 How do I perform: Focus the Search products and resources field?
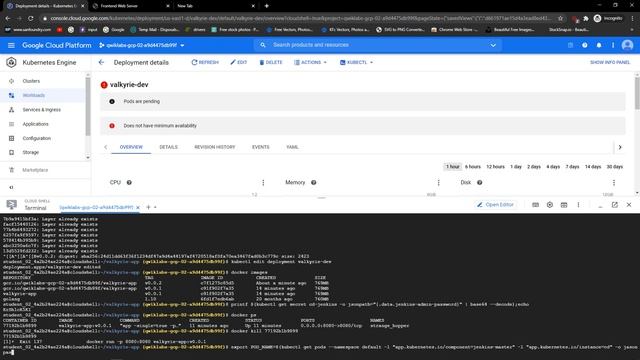tap(378, 45)
